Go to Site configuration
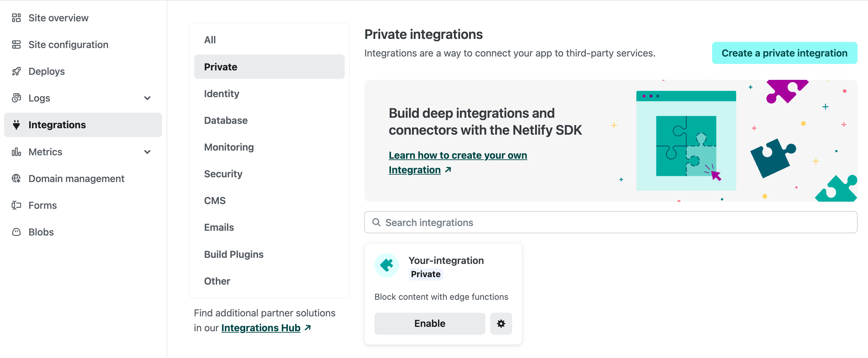868x358 pixels. 68,45
